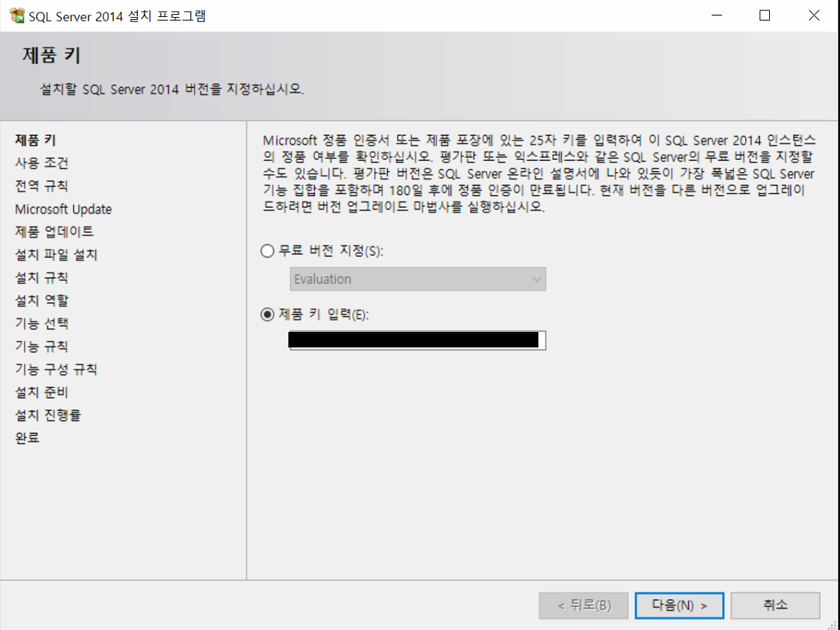The width and height of the screenshot is (840, 630).
Task: Select the 전역 규칙 step in sidebar
Action: 42,186
